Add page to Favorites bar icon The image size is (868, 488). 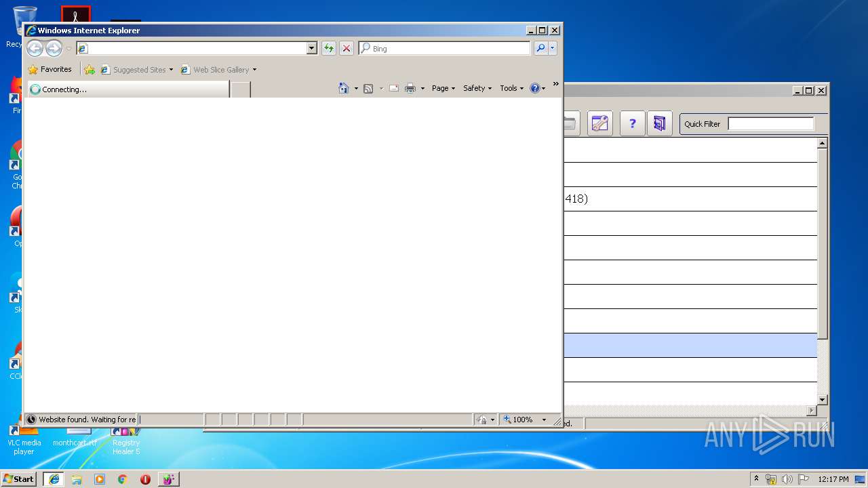tap(90, 69)
